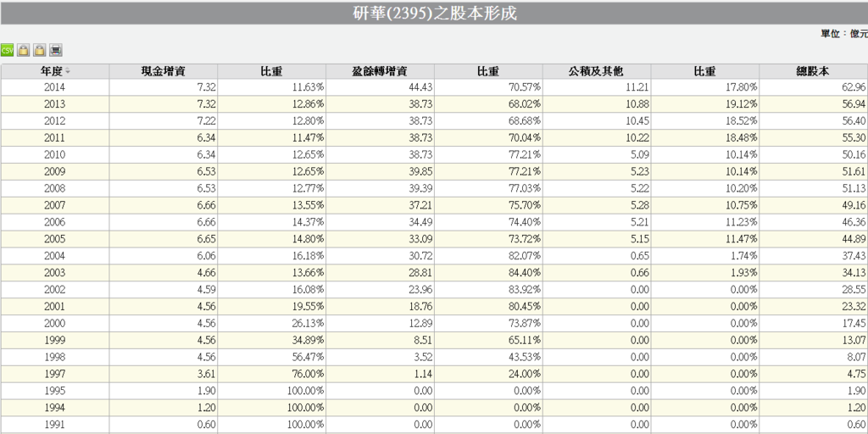Click the 比重 header right of 盈餘轉增資
This screenshot has width=868, height=434.
click(488, 71)
